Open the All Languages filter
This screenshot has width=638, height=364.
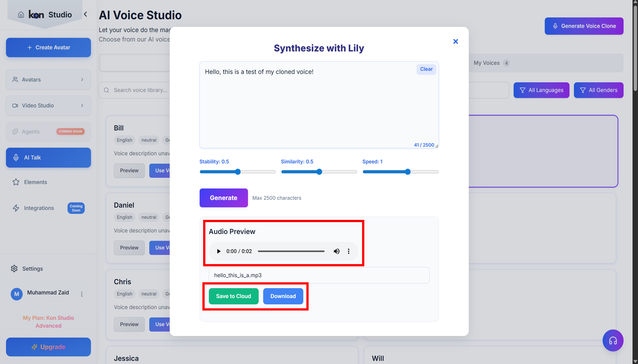pyautogui.click(x=541, y=90)
